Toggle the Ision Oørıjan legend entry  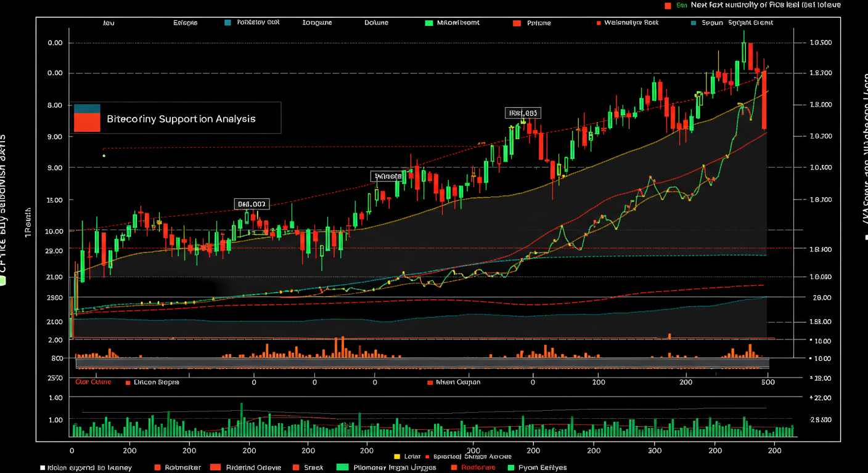point(454,382)
